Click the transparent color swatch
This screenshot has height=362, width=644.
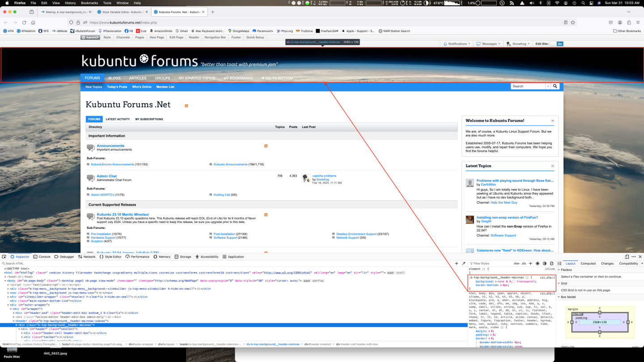click(515, 282)
